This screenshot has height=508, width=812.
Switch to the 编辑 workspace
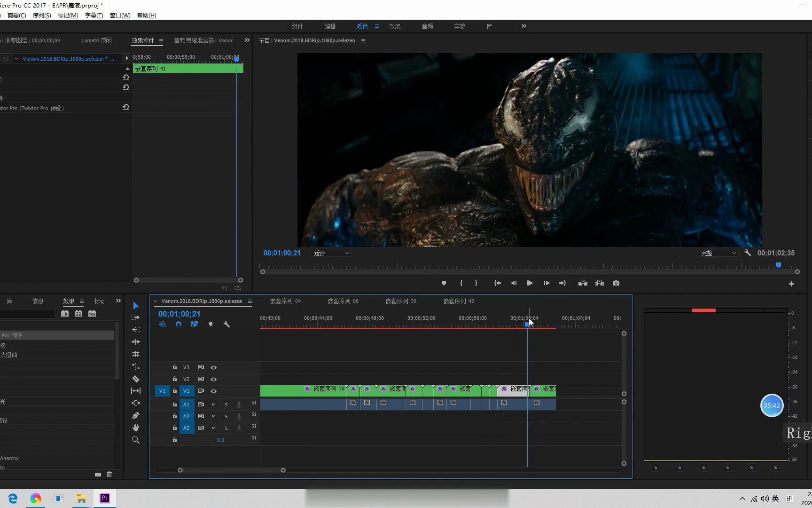pos(330,26)
